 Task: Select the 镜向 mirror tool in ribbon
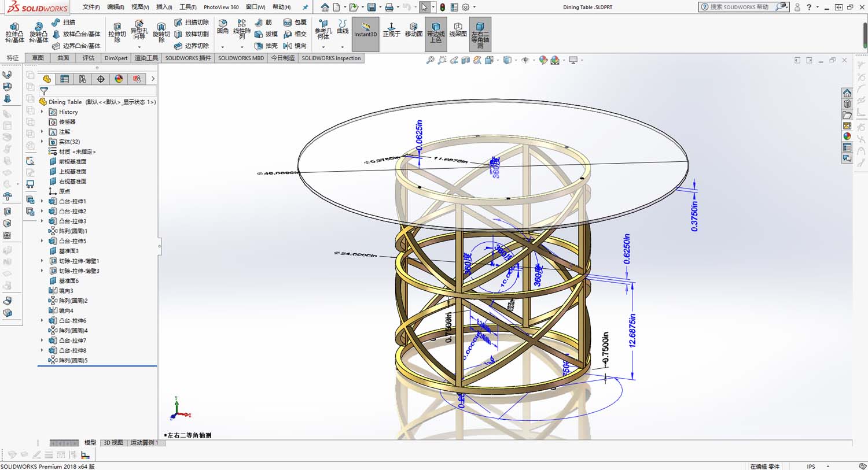[x=295, y=46]
